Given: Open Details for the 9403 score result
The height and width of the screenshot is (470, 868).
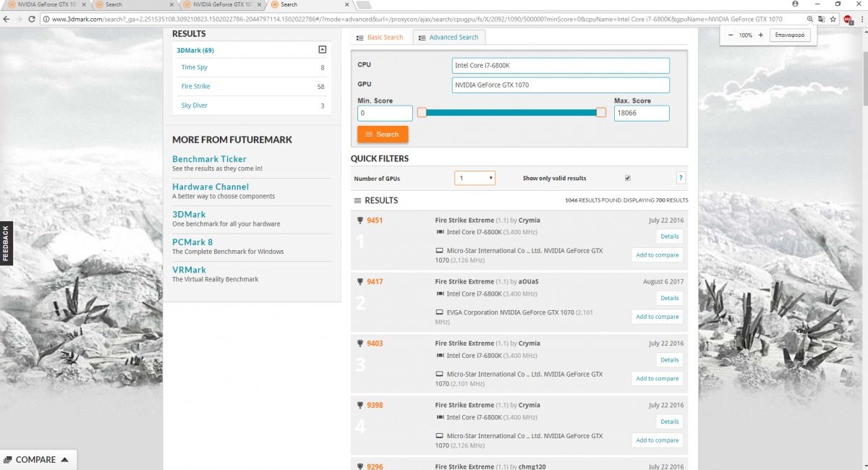Looking at the screenshot, I should tap(669, 359).
